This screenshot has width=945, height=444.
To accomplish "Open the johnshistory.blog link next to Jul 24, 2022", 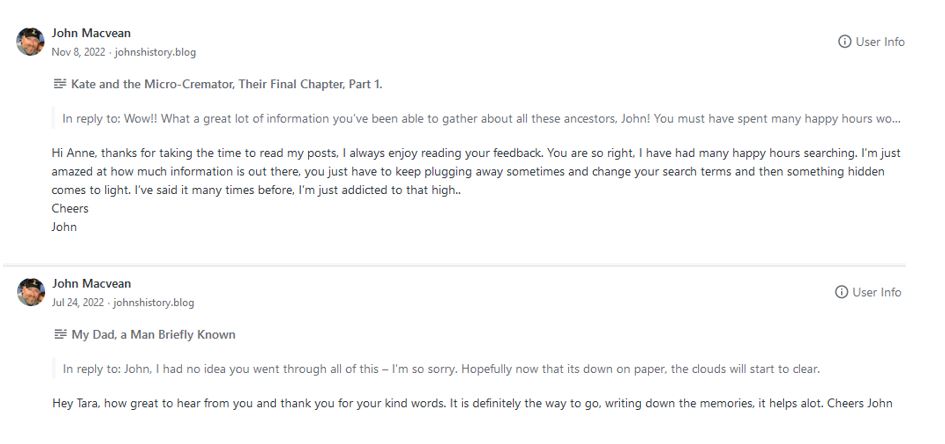I will [154, 302].
